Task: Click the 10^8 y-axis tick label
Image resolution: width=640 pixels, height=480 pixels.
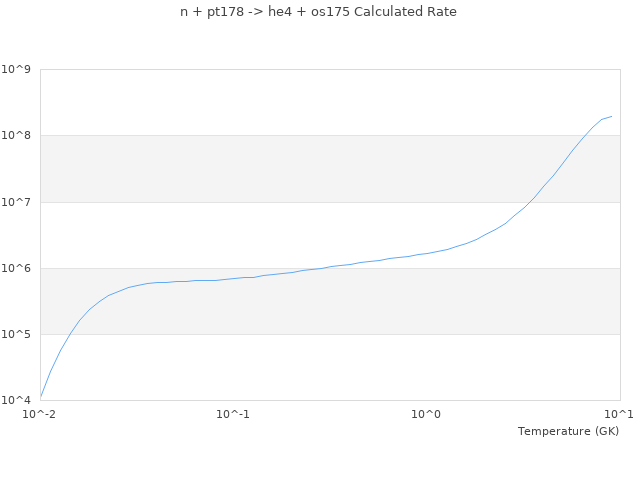Action: [15, 135]
